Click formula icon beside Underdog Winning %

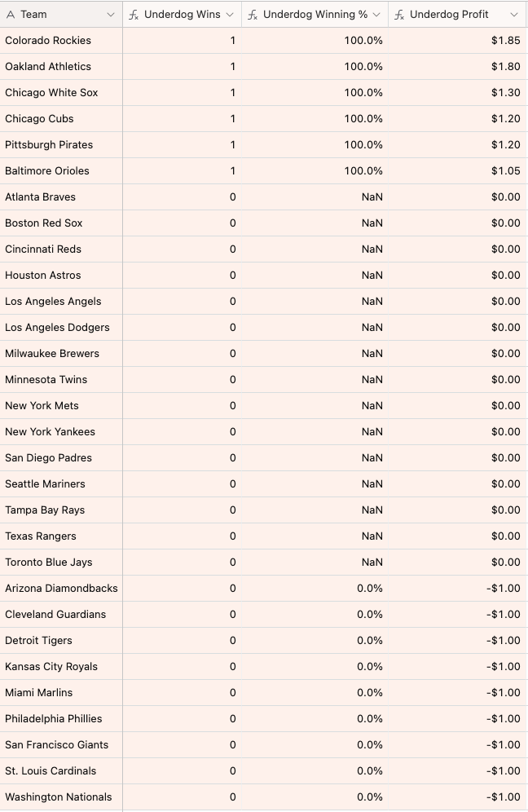point(253,15)
